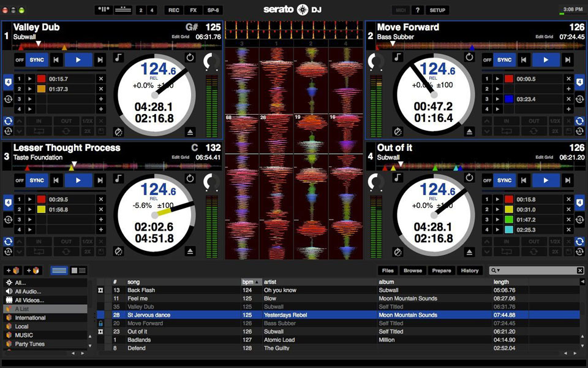Toggle the repeat icon on Move Forward deck
588x368 pixels.
(469, 57)
